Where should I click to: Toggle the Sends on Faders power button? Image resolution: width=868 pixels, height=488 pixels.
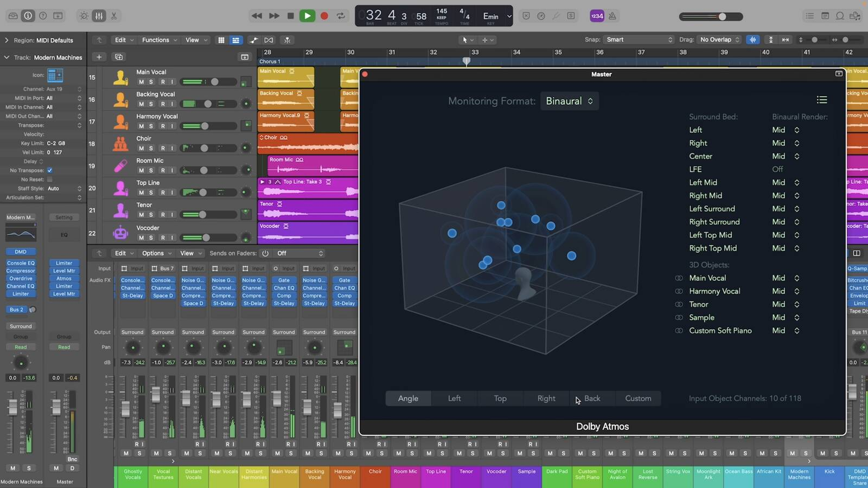tap(265, 253)
